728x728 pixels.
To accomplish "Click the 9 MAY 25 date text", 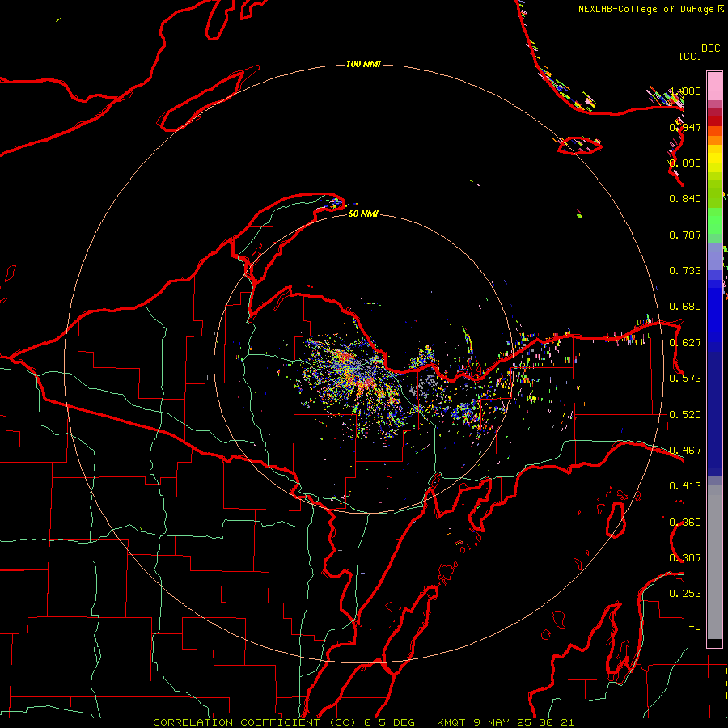I will [x=504, y=722].
